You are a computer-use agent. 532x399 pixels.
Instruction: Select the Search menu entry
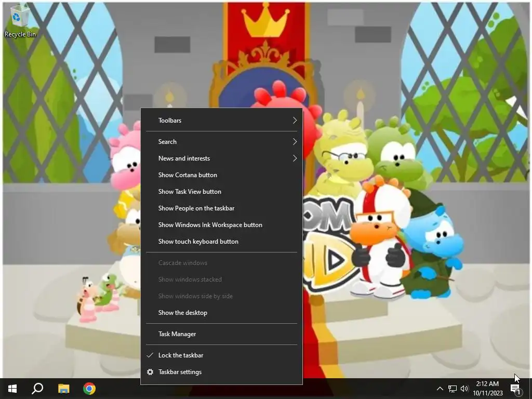221,142
